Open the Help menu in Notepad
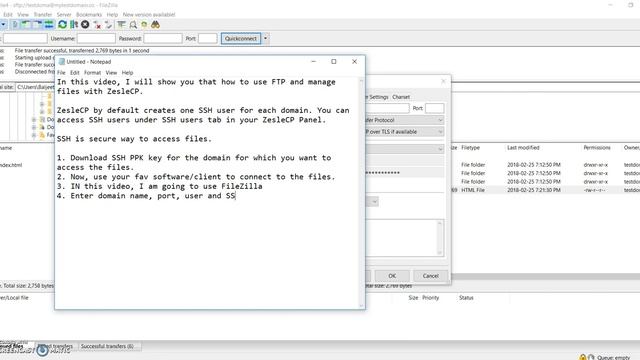Viewport: 640px width, 360px height. 127,73
